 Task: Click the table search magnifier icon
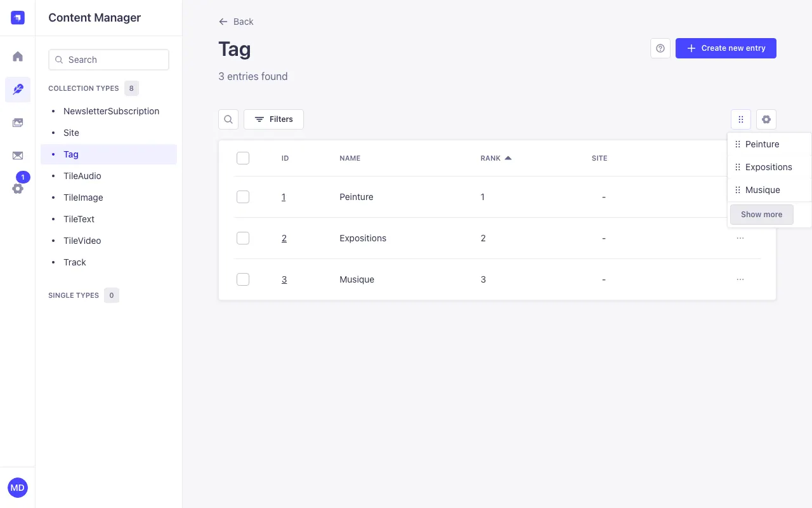click(228, 119)
